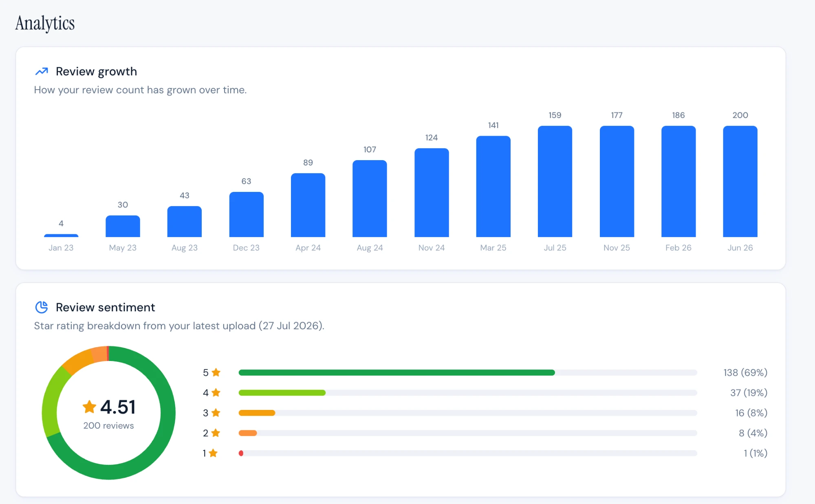Click the Review sentiment pie chart icon
The height and width of the screenshot is (504, 815).
click(42, 307)
